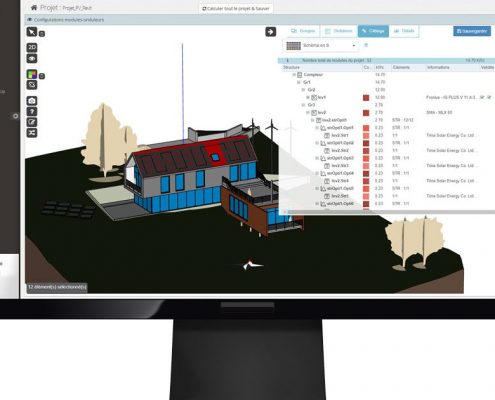
Task: Select the Inv2.Str1 string row
Action: click(x=340, y=136)
